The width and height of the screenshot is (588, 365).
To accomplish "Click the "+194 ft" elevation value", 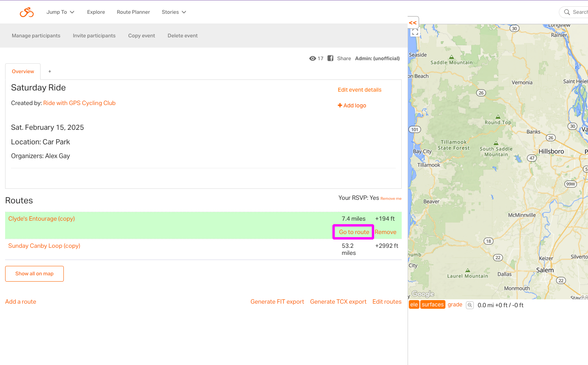I will point(385,219).
